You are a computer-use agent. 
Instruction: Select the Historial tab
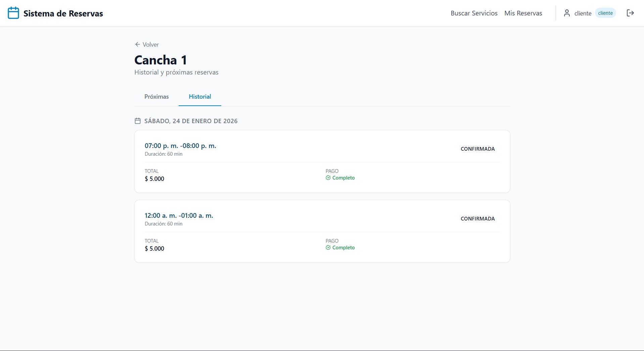pyautogui.click(x=200, y=97)
